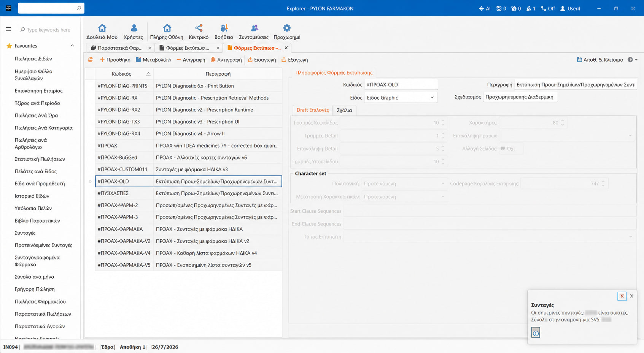Click the 26/7/2026 date in status bar
This screenshot has height=353, width=644.
[x=165, y=347]
